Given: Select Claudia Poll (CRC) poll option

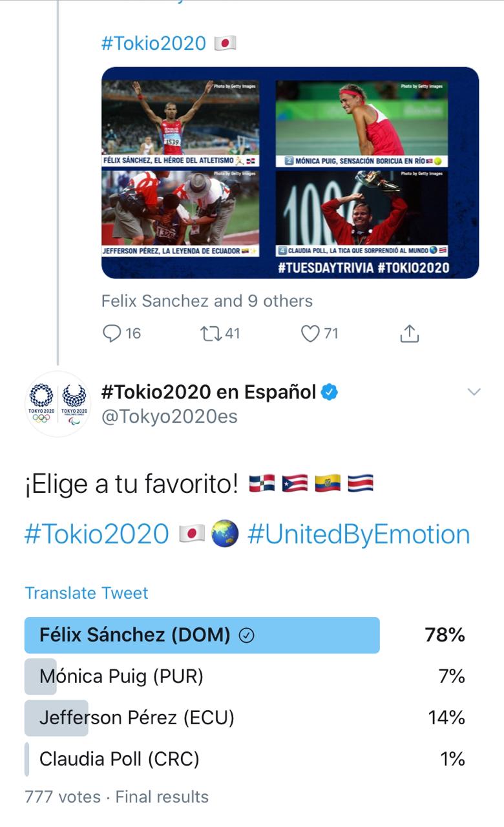Looking at the screenshot, I should (120, 759).
